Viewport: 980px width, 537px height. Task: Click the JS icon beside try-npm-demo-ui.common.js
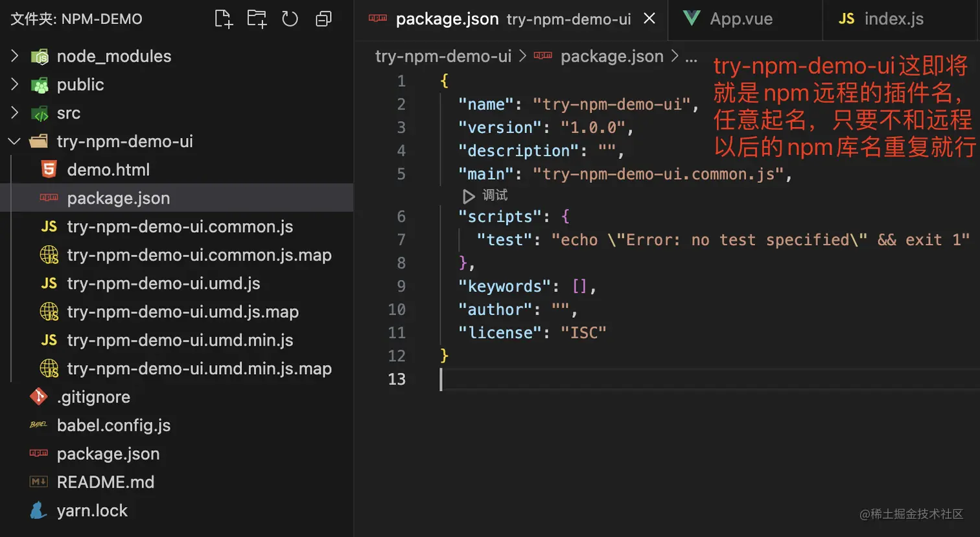49,226
